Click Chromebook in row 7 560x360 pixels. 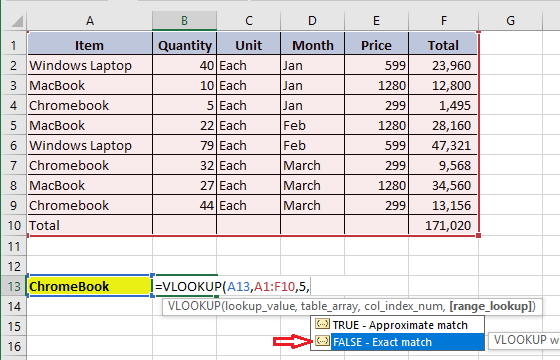[90, 165]
